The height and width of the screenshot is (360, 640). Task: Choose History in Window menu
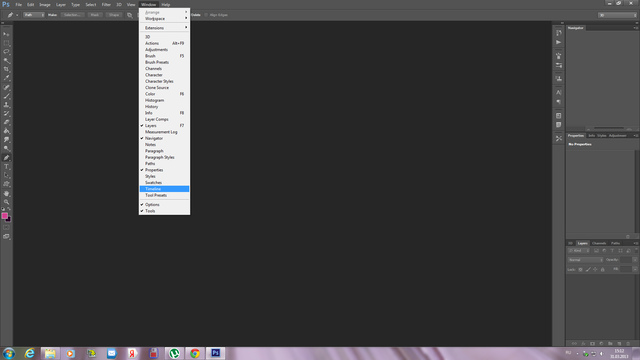pos(164,107)
